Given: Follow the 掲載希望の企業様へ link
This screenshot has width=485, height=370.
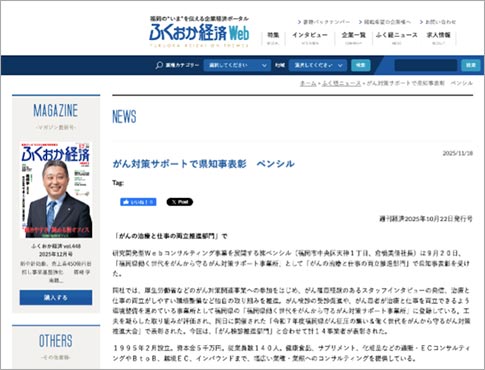Looking at the screenshot, I should point(385,22).
